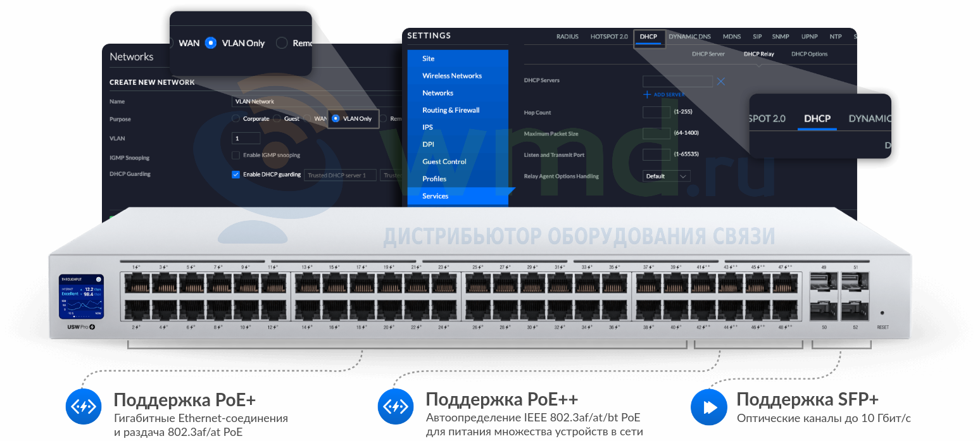Screen dimensions: 980x441
Task: Open Wireless Networks in Settings sidebar
Action: 458,75
